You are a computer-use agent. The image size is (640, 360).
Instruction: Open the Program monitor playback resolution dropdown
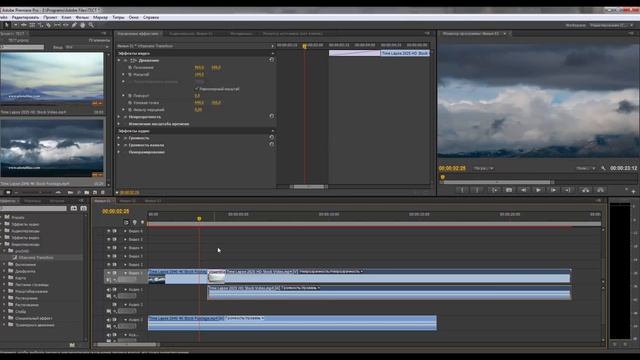point(585,168)
